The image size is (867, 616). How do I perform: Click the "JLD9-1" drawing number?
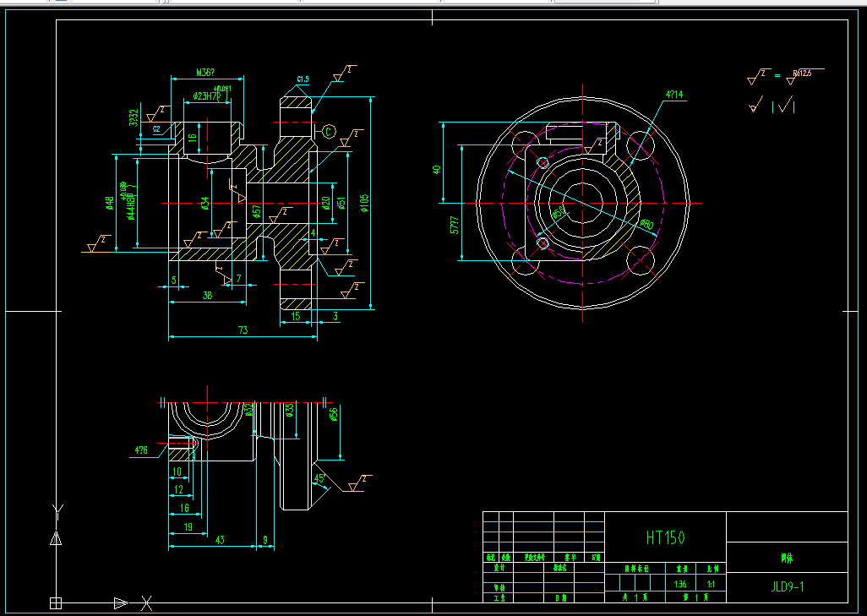[787, 586]
